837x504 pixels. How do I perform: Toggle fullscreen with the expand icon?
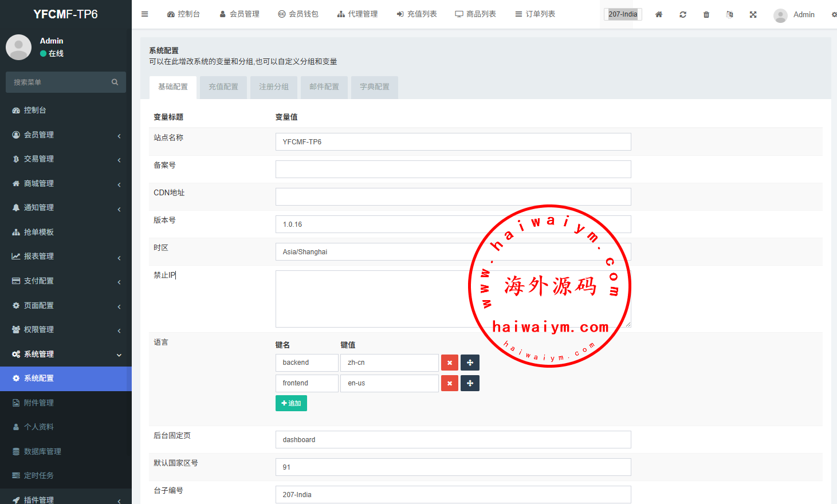[753, 14]
